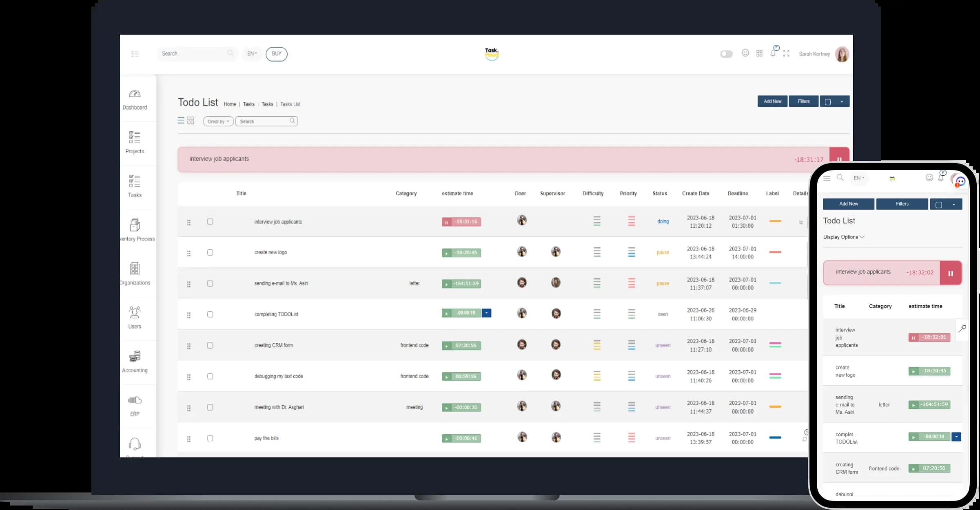980x510 pixels.
Task: Click the desktop Add New button
Action: click(x=772, y=102)
